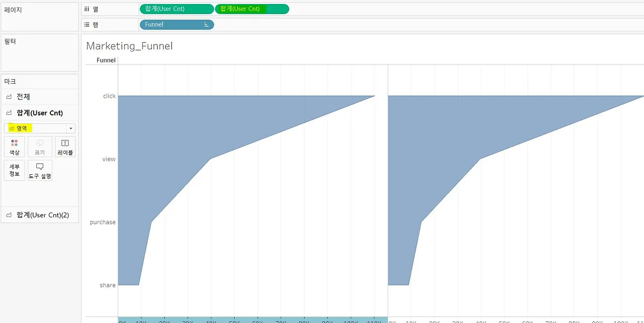Click the share row label
Image resolution: width=644 pixels, height=323 pixels.
(x=108, y=285)
